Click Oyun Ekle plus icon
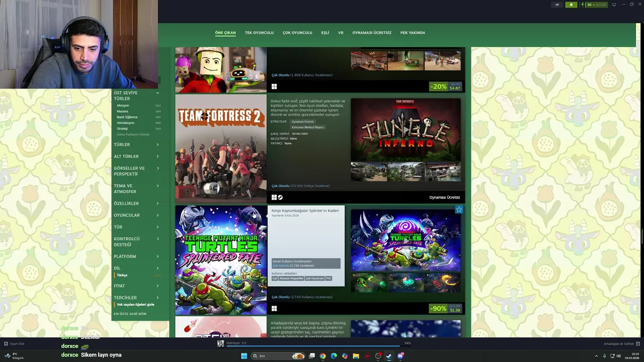This screenshot has height=362, width=644. click(x=6, y=344)
